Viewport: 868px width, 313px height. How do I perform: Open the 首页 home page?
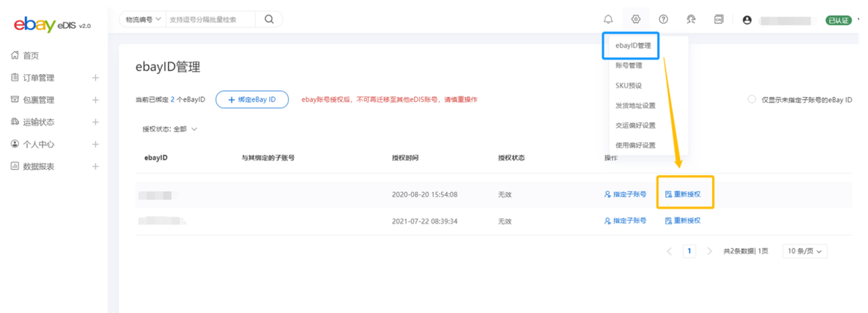(x=31, y=56)
